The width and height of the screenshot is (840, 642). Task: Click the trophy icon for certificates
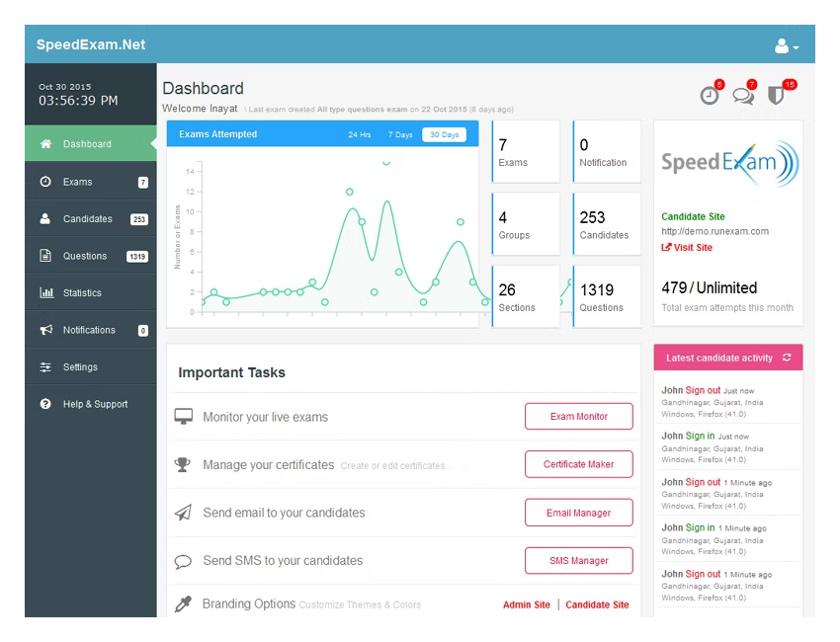[x=183, y=464]
